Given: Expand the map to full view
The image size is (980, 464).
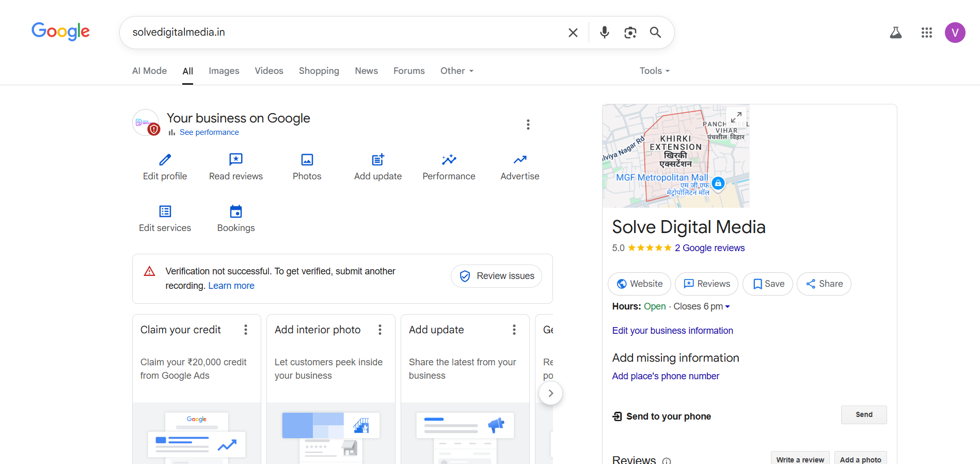Looking at the screenshot, I should click(736, 117).
